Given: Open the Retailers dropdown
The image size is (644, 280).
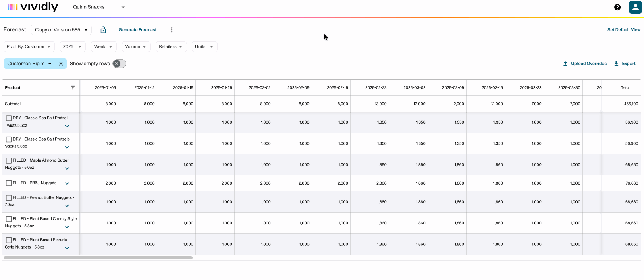Looking at the screenshot, I should (x=171, y=47).
